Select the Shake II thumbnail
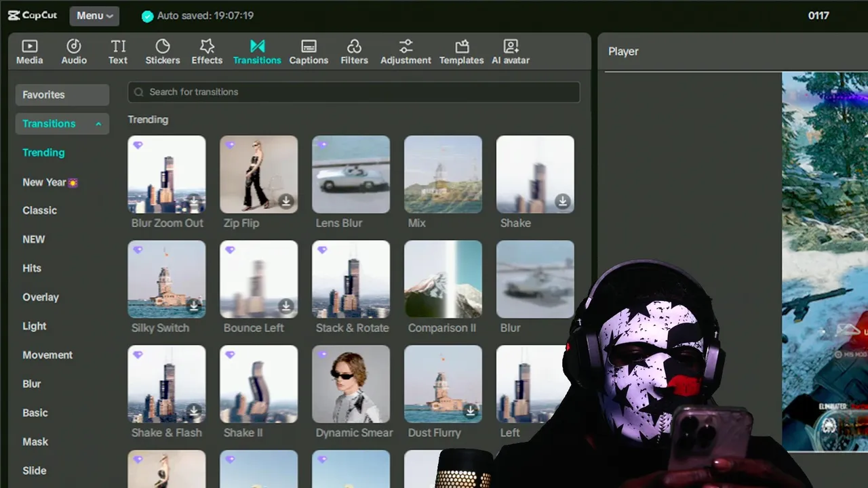 tap(259, 384)
